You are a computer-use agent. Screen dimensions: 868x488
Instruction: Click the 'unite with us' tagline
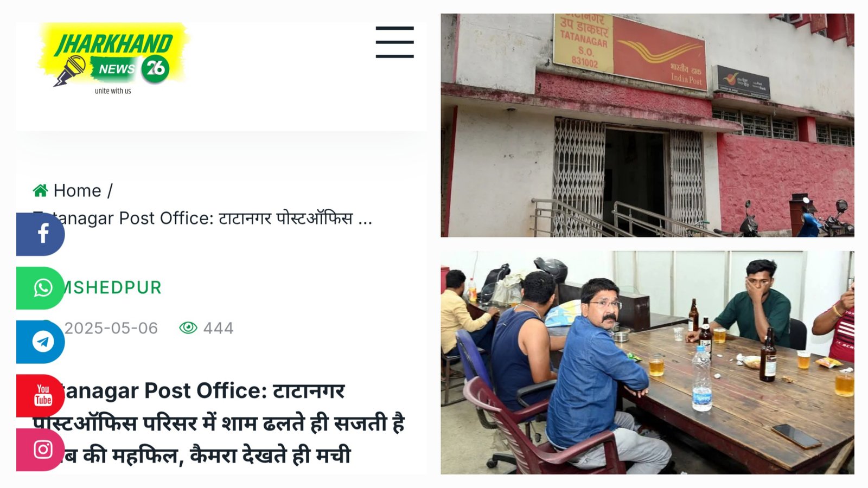(x=113, y=91)
